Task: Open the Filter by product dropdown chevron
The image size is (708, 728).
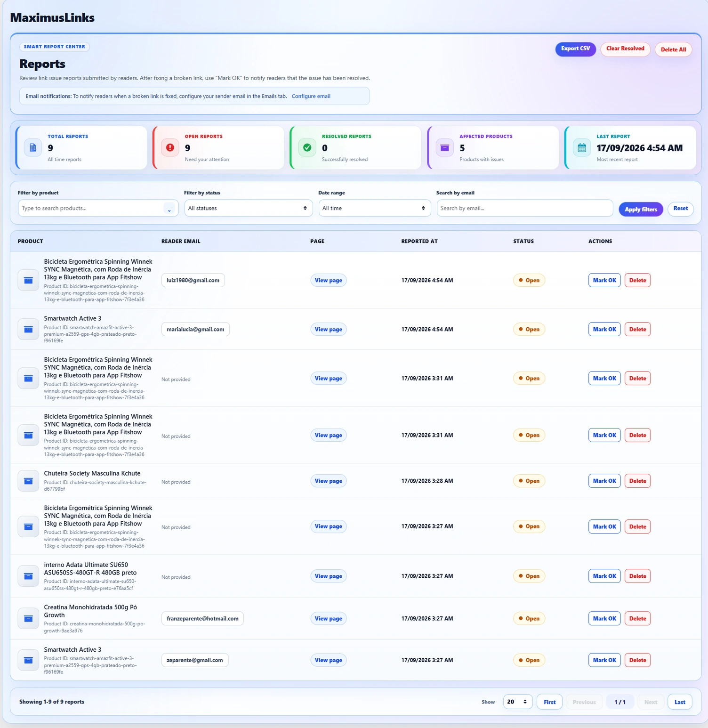Action: (169, 209)
